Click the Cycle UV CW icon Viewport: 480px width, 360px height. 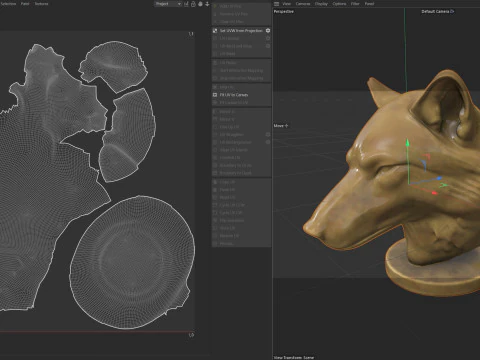point(215,213)
